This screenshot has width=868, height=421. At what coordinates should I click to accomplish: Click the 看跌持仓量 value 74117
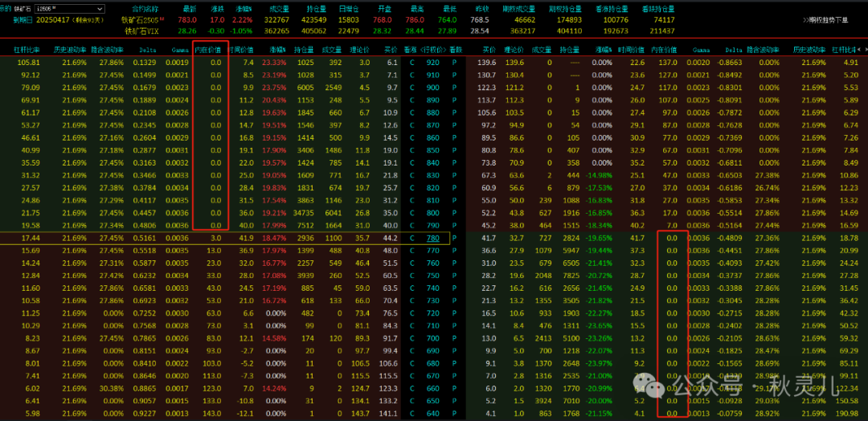click(663, 20)
